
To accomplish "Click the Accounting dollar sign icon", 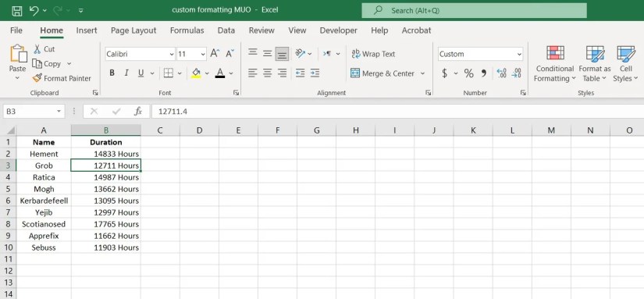I will (x=444, y=73).
